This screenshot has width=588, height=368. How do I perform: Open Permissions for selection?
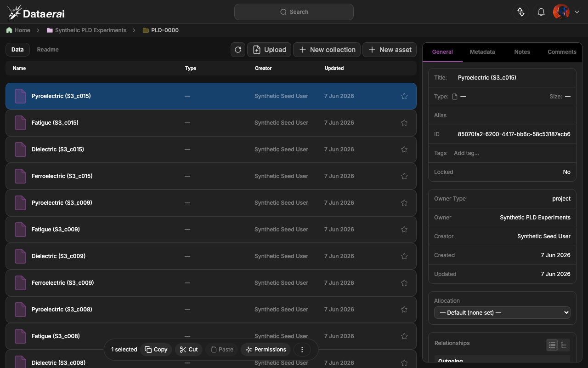click(x=266, y=350)
